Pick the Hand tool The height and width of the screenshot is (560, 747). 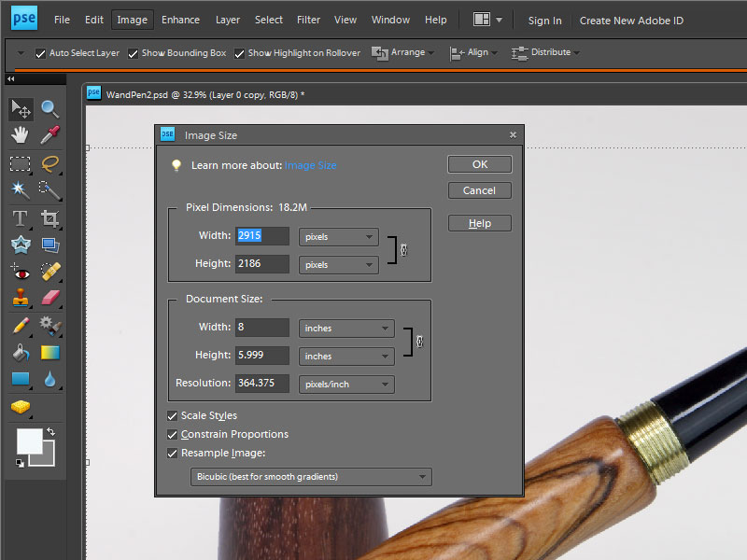[20, 135]
